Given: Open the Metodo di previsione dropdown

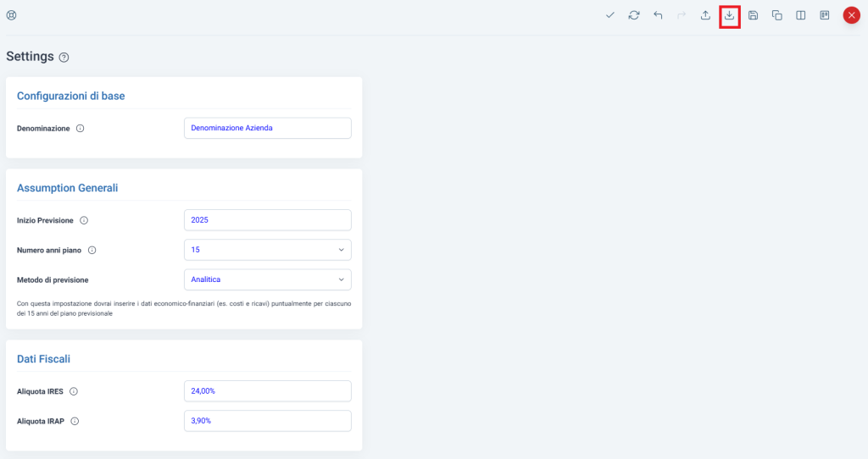Looking at the screenshot, I should pyautogui.click(x=267, y=279).
